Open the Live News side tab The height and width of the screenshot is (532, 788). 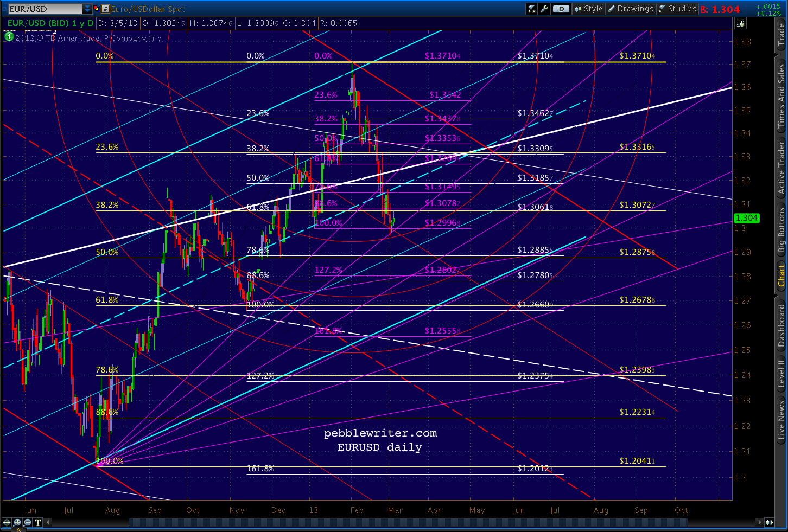[x=781, y=420]
